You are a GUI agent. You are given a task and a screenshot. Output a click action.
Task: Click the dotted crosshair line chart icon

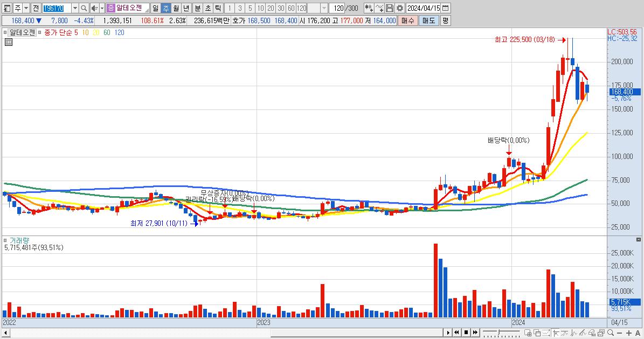546,333
